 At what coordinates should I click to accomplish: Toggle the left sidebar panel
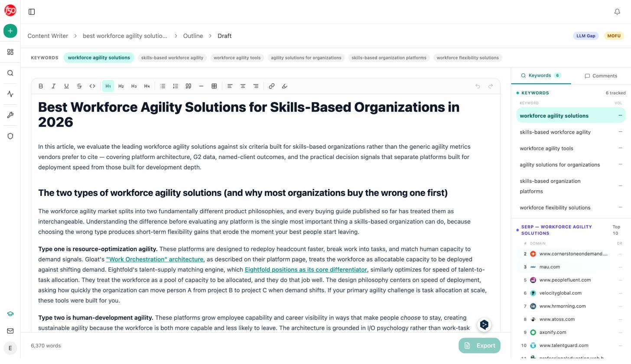(x=32, y=12)
